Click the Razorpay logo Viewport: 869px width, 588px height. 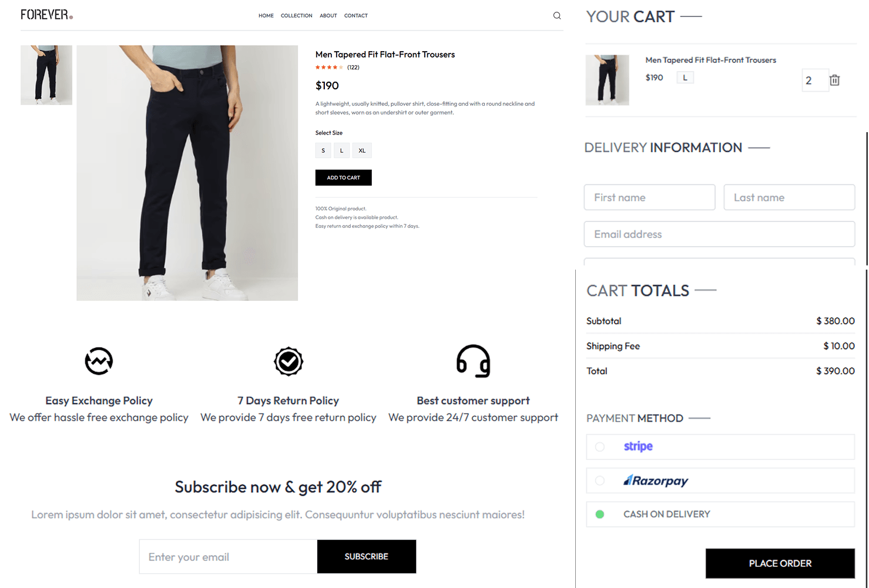[x=656, y=481]
